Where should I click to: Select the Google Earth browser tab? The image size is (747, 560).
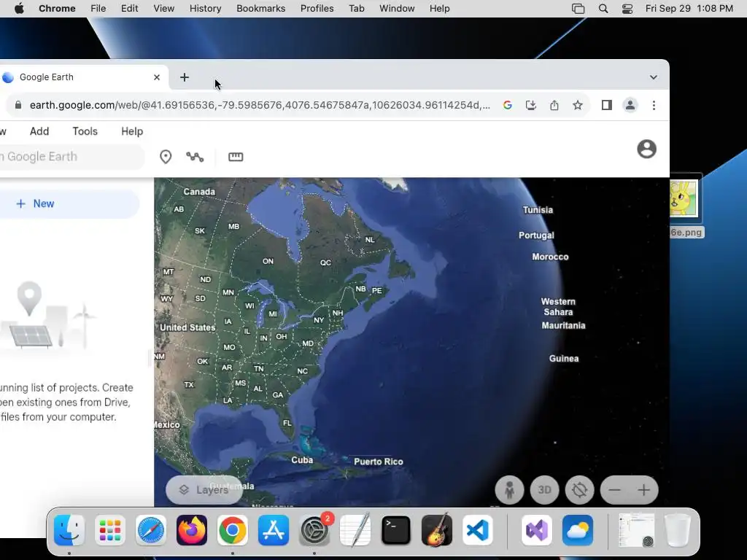click(x=84, y=77)
